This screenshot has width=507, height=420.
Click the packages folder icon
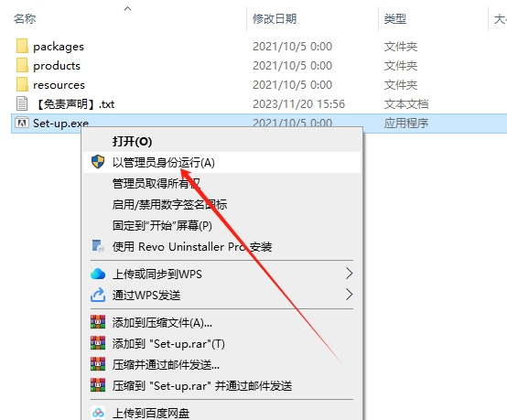tap(22, 47)
